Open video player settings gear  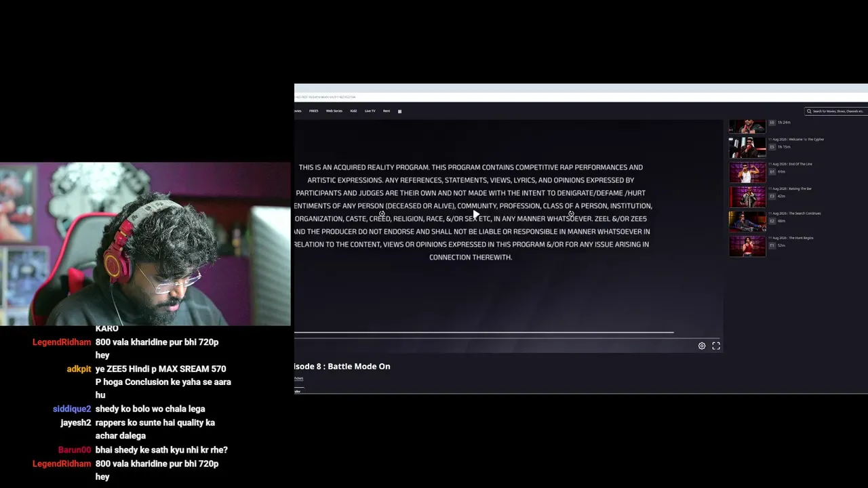pos(702,346)
